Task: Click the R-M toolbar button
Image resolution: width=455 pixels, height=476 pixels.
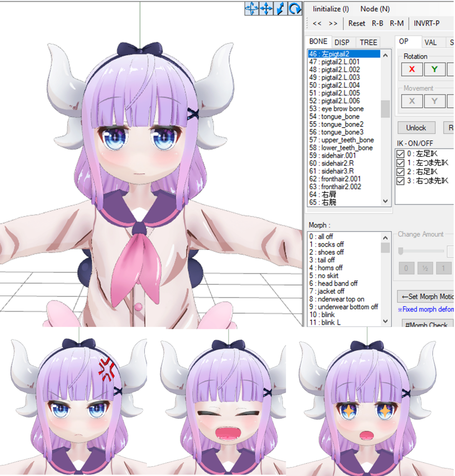Action: tap(397, 24)
